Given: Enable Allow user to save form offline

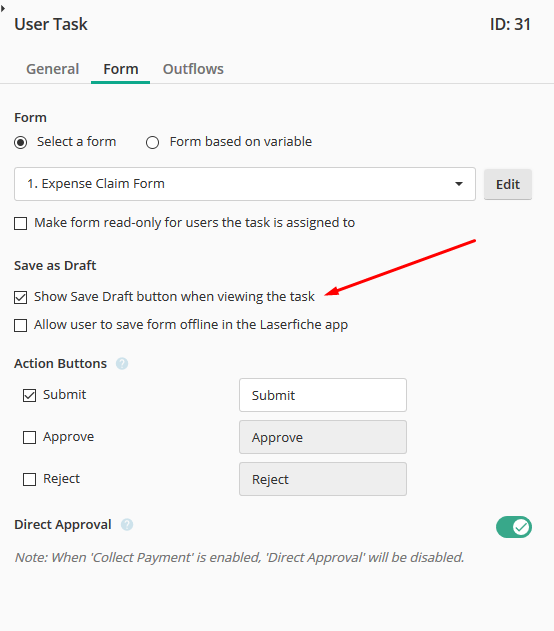Looking at the screenshot, I should tap(21, 325).
